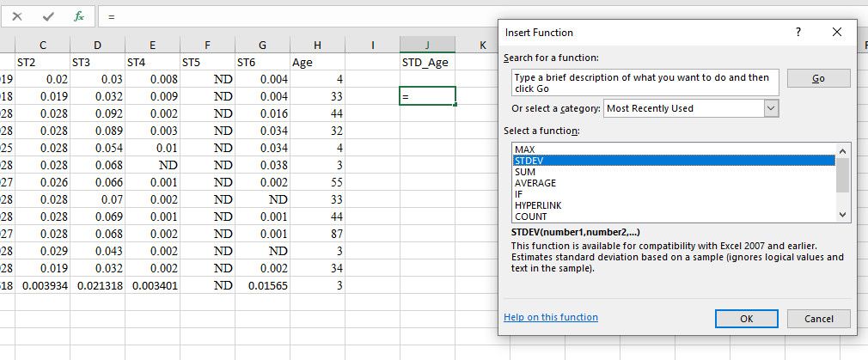Select column C header

coord(43,46)
